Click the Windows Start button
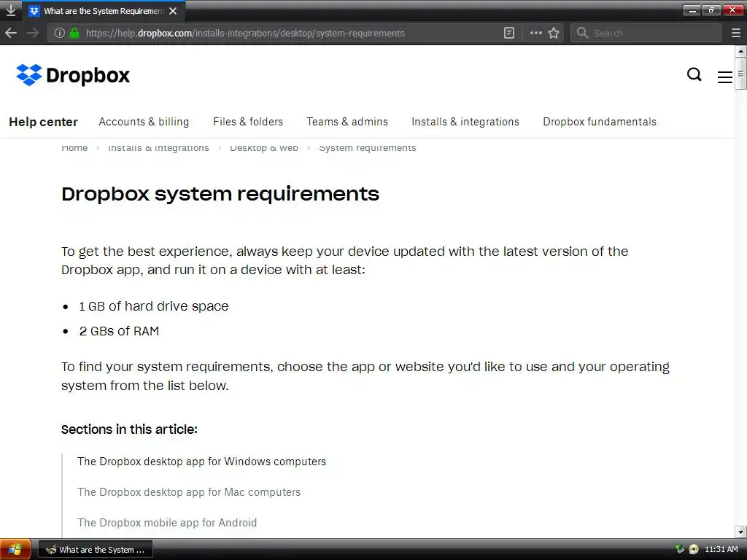 (x=15, y=550)
